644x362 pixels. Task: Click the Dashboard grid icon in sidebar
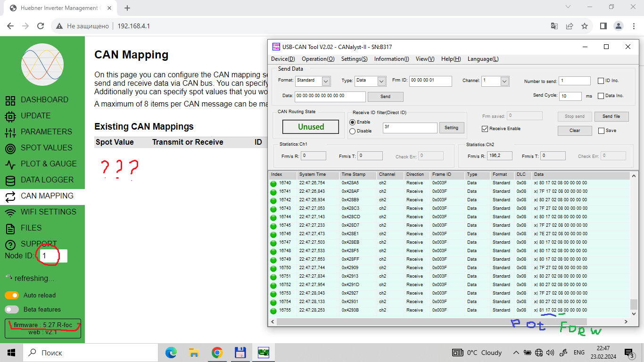coord(10,100)
